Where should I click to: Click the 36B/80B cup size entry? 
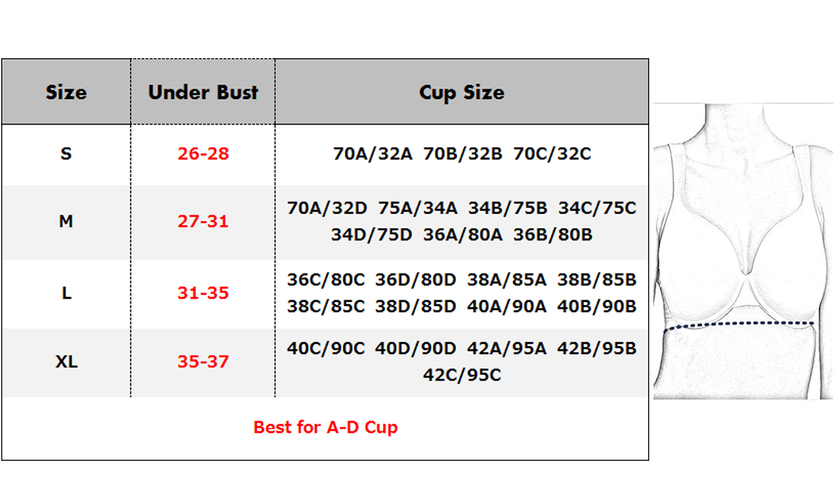[553, 235]
